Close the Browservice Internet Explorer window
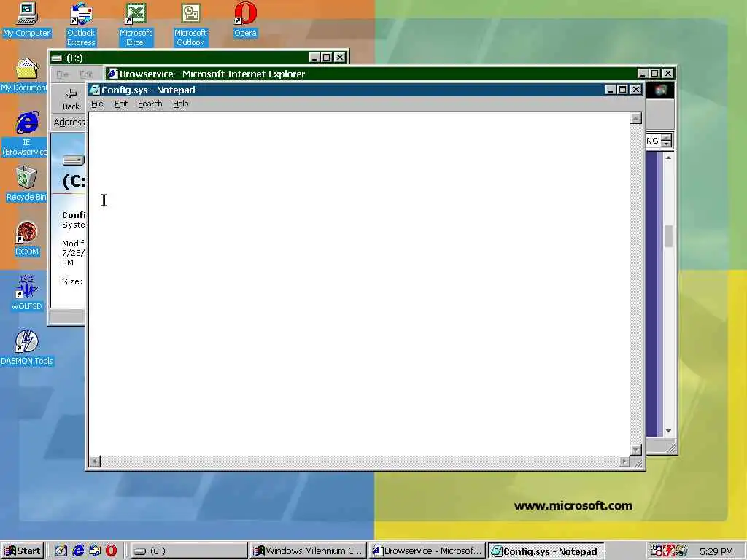This screenshot has width=747, height=560. tap(668, 74)
